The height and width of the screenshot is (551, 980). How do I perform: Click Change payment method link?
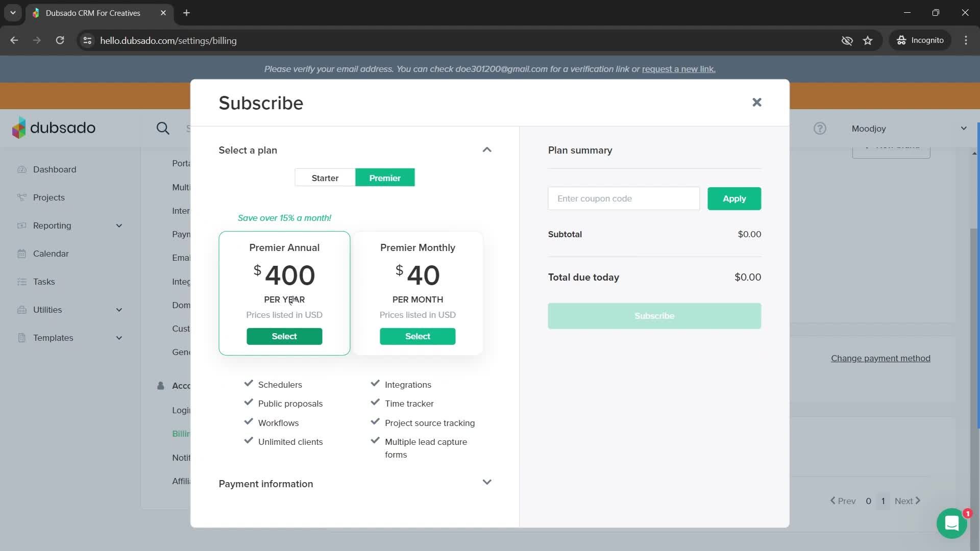880,358
